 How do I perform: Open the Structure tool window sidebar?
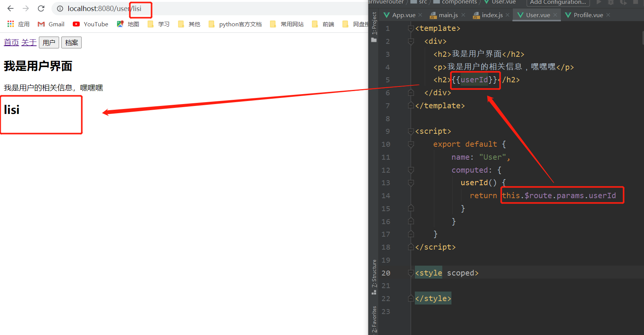pyautogui.click(x=374, y=277)
